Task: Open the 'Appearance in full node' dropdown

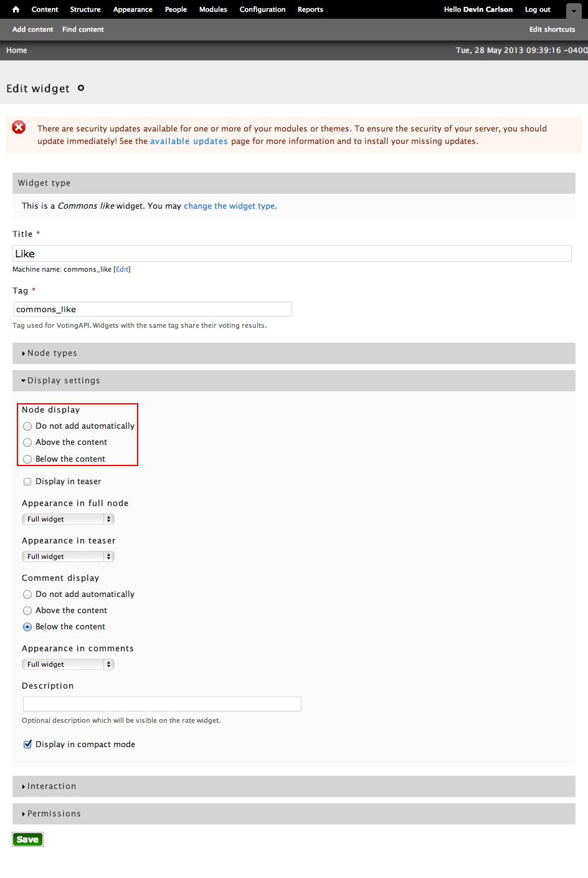Action: pos(68,518)
